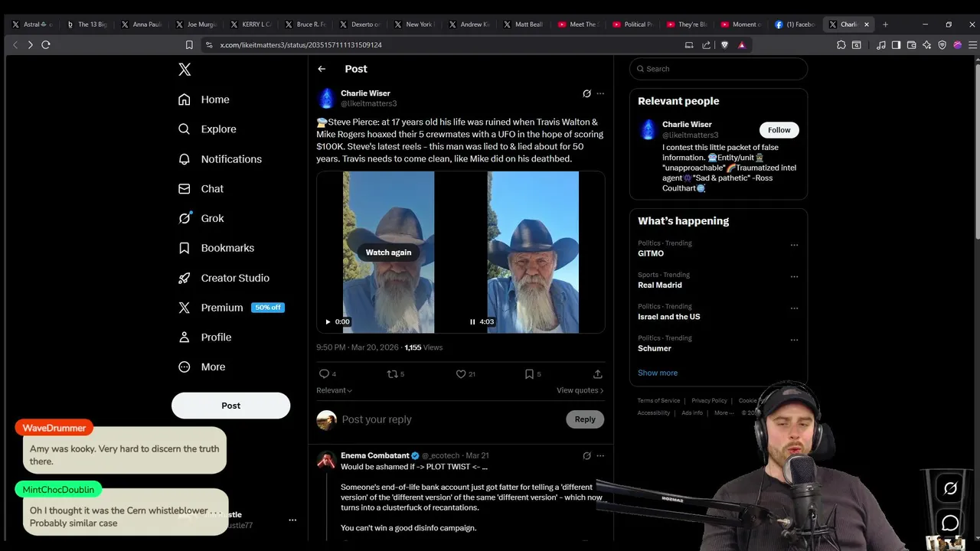This screenshot has height=551, width=980.
Task: Click Show more under What's happening
Action: tap(658, 373)
